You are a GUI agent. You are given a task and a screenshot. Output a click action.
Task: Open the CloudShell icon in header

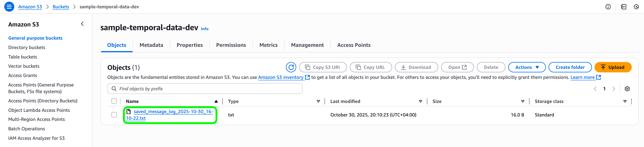623,7
